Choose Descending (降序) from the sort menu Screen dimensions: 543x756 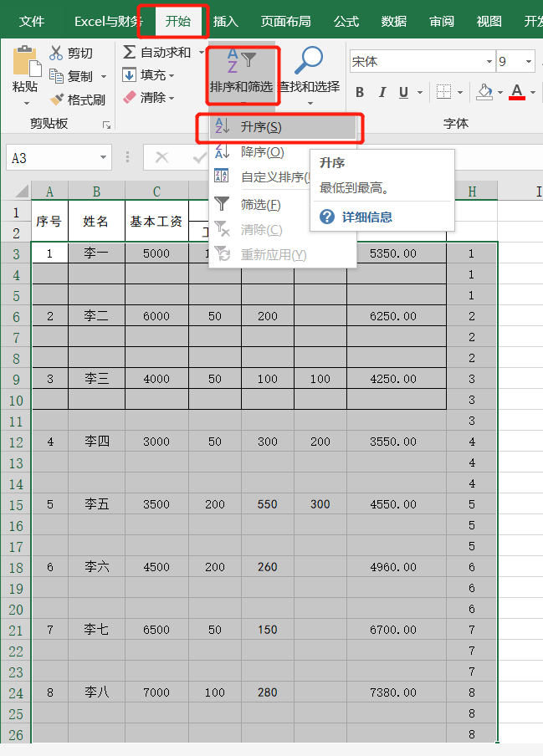point(262,152)
